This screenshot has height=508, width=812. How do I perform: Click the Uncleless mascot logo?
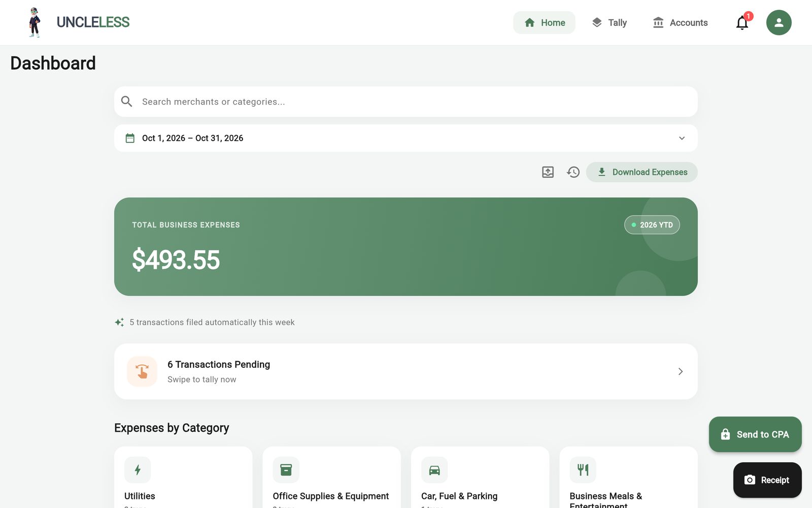pos(34,23)
